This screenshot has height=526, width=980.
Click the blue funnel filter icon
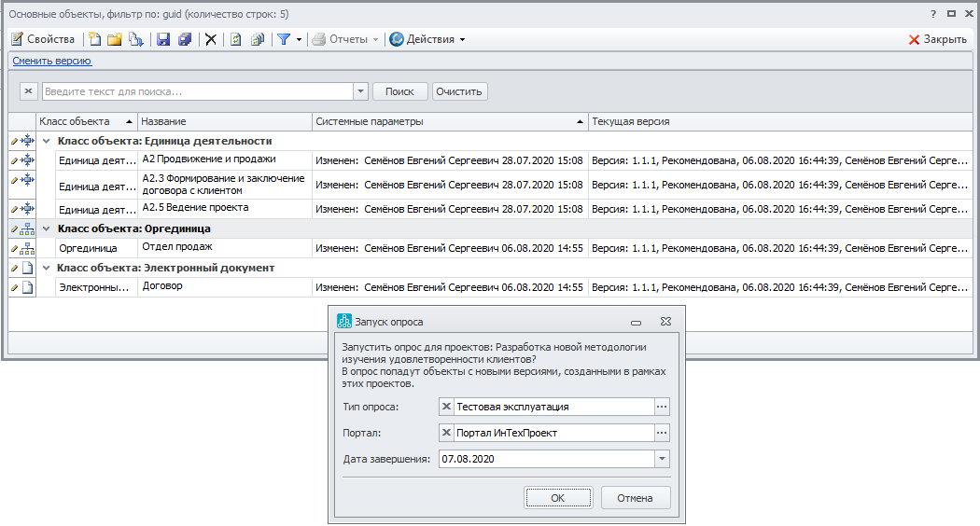point(284,39)
